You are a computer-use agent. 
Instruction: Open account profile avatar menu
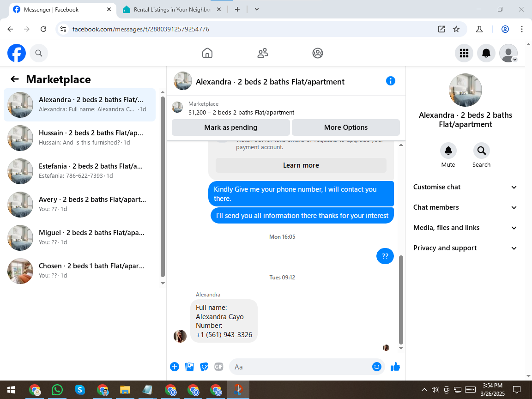coord(508,53)
